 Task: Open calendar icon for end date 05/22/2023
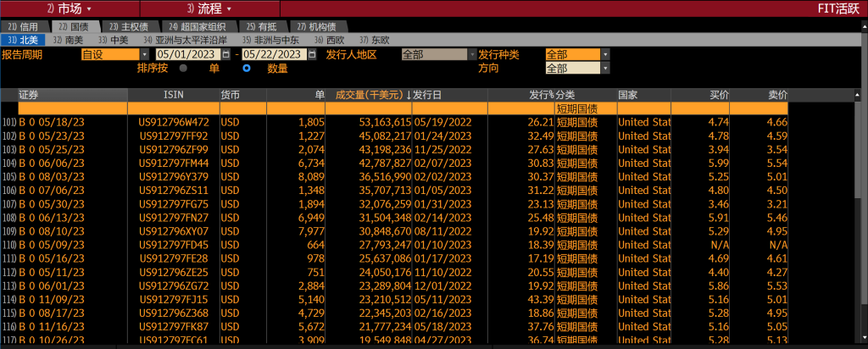(312, 55)
